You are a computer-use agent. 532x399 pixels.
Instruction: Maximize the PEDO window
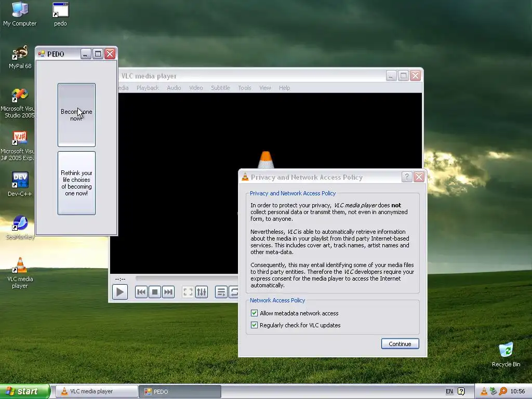click(x=98, y=54)
